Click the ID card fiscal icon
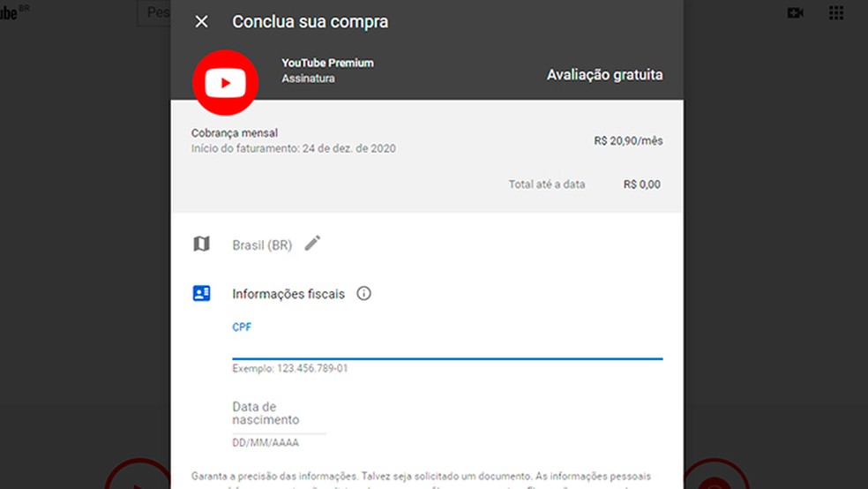 pos(201,293)
